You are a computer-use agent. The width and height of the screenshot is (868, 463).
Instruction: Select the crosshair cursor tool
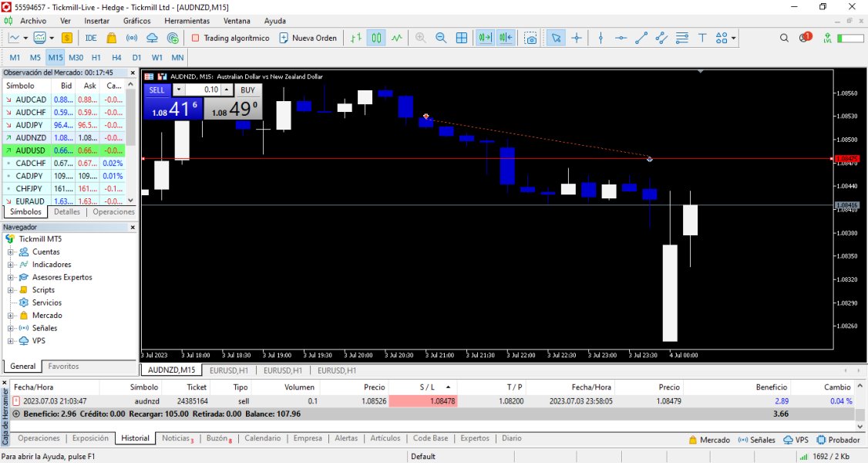[577, 38]
